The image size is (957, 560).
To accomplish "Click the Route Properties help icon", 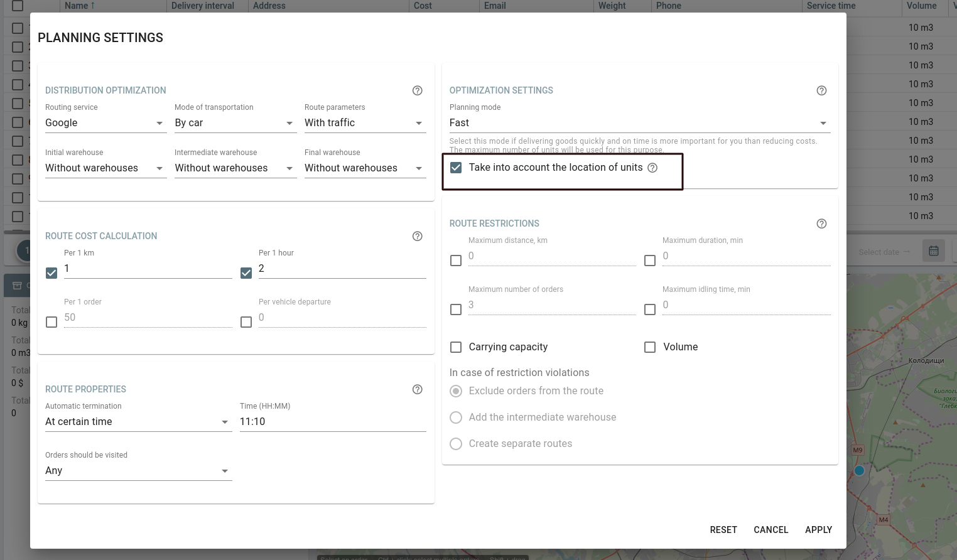I will [417, 389].
